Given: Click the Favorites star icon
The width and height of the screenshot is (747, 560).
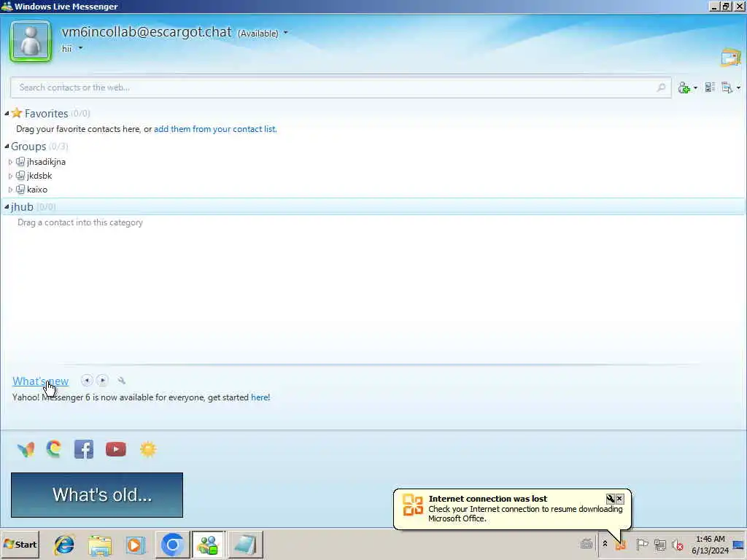Looking at the screenshot, I should 17,113.
